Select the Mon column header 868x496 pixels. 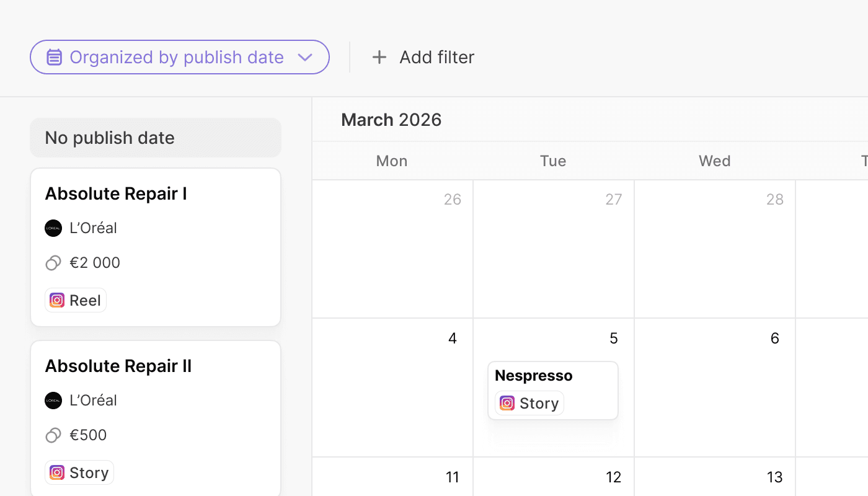pyautogui.click(x=391, y=161)
